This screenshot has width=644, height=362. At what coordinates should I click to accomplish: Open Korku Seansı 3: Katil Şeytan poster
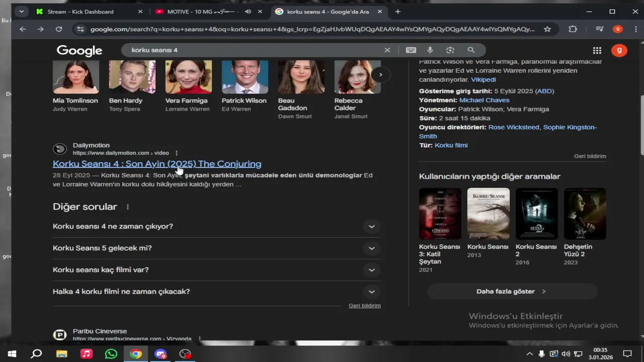point(440,214)
